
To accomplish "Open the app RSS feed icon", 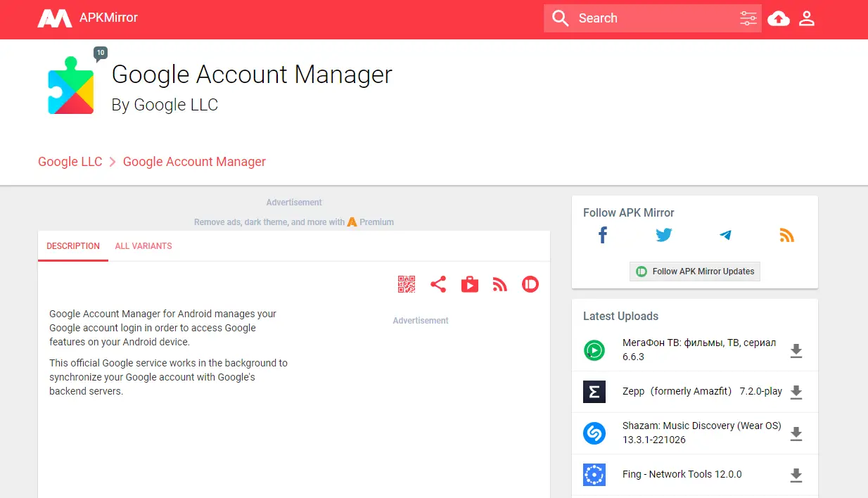I will pyautogui.click(x=500, y=284).
